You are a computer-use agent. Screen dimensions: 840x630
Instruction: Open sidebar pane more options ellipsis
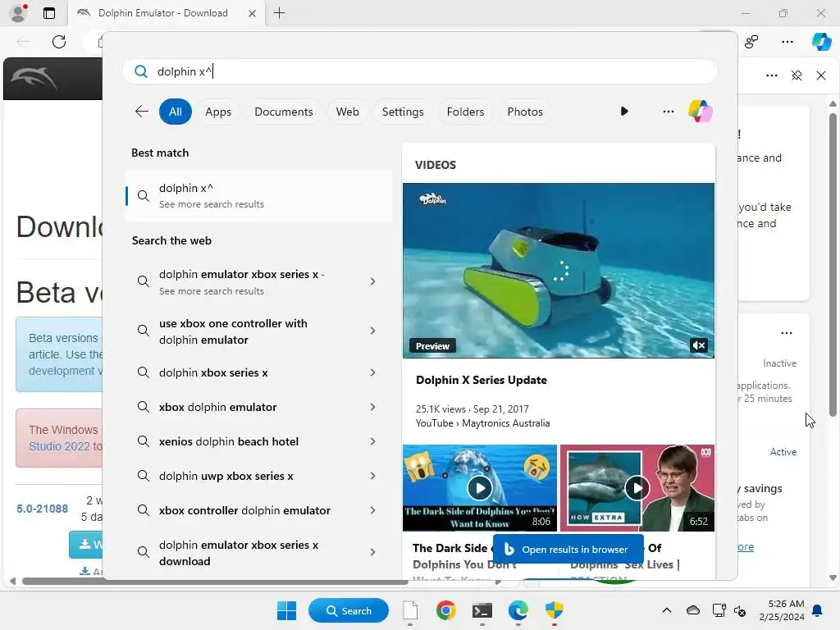click(x=771, y=75)
